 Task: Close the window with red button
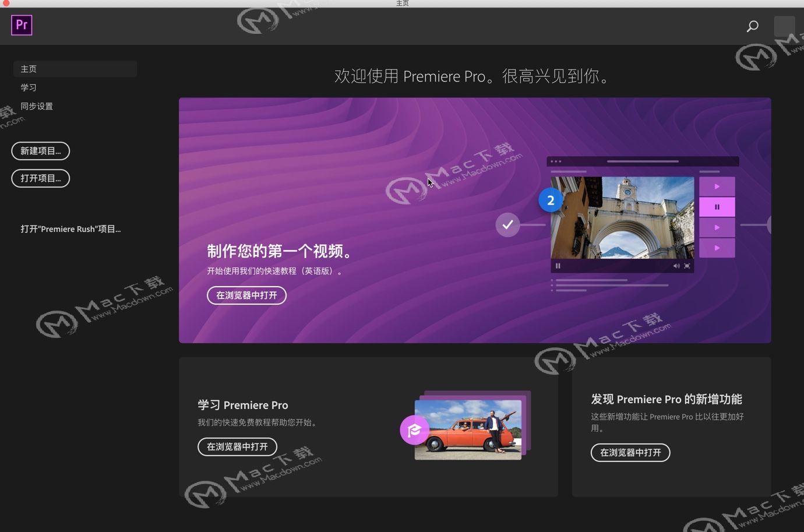coord(6,3)
